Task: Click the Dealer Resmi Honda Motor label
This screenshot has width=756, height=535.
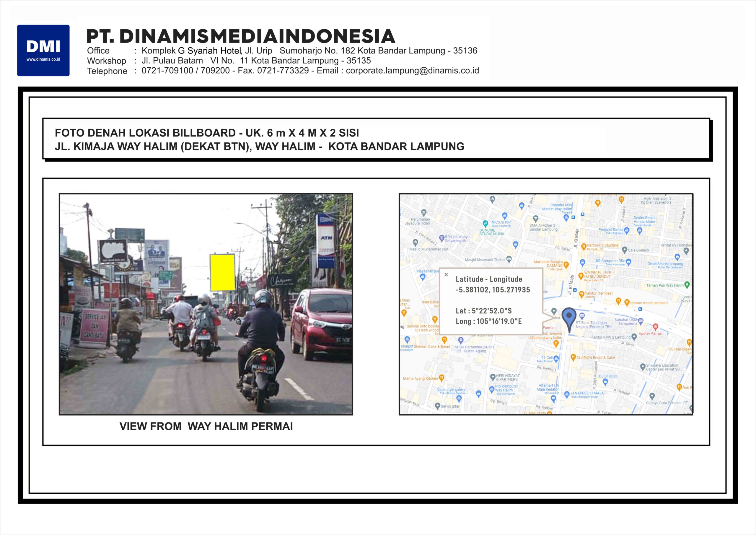Action: pos(644,220)
